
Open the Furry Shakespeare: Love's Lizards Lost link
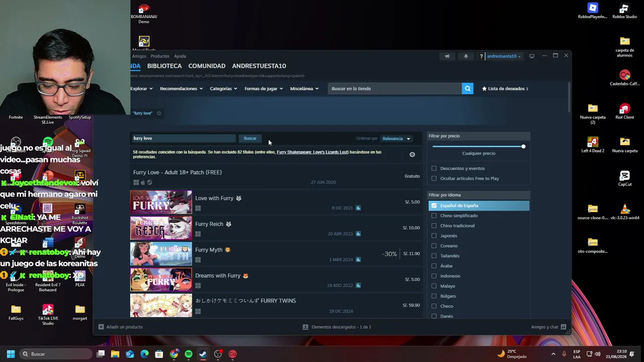(312, 152)
